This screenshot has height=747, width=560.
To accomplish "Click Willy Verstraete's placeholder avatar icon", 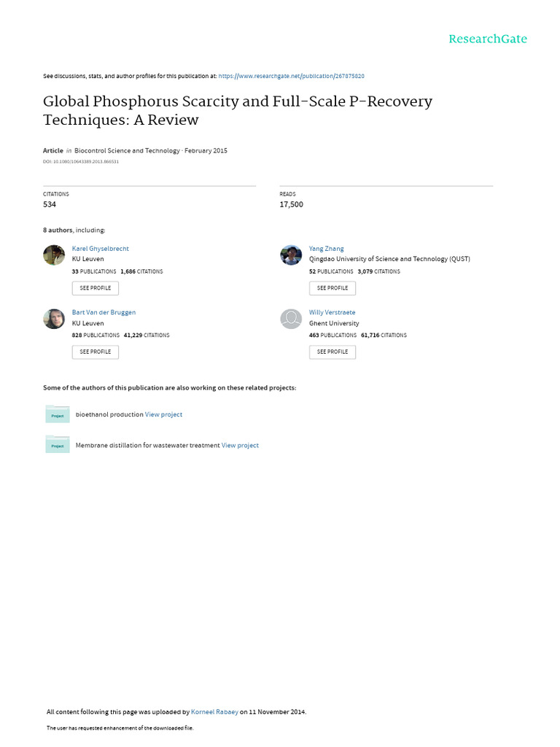I will point(291,319).
